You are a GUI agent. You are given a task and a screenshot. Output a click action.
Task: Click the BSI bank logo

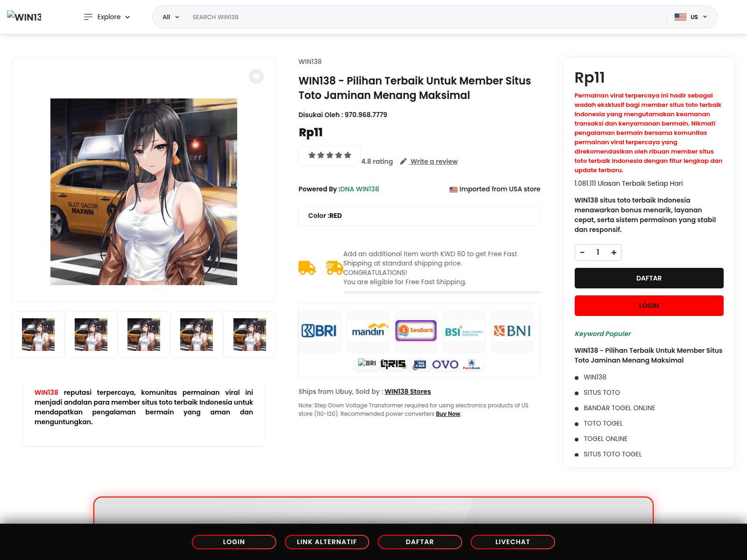(464, 331)
